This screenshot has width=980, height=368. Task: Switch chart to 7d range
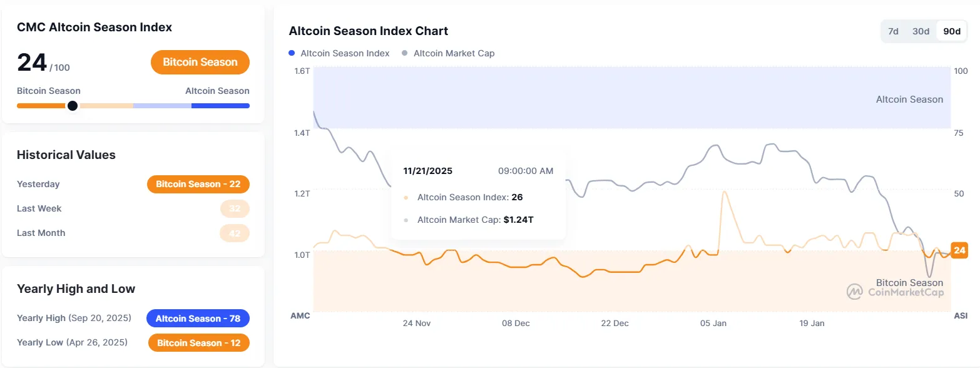pyautogui.click(x=894, y=31)
